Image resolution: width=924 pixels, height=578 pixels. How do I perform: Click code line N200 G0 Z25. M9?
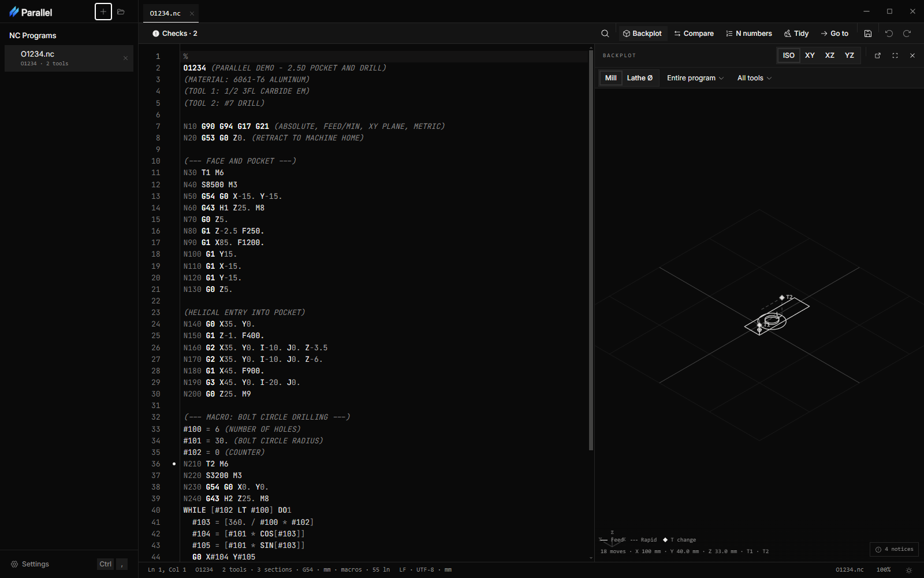pos(217,394)
